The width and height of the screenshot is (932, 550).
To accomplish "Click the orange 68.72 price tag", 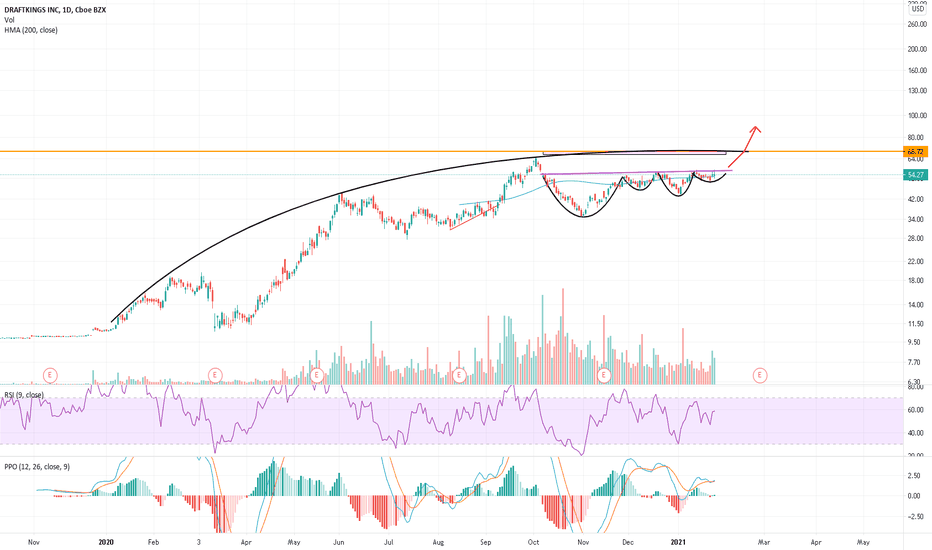I will tap(915, 152).
